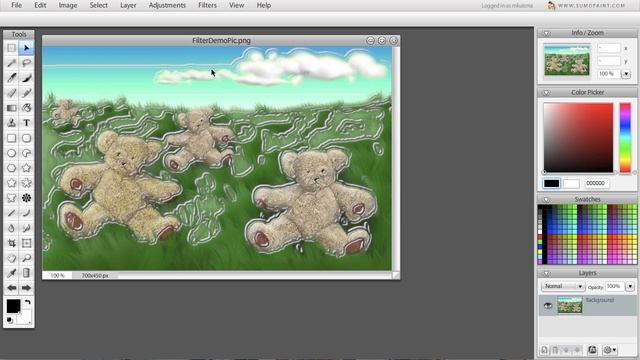640x360 pixels.
Task: Hide the Background layer with eye icon
Action: [x=548, y=305]
